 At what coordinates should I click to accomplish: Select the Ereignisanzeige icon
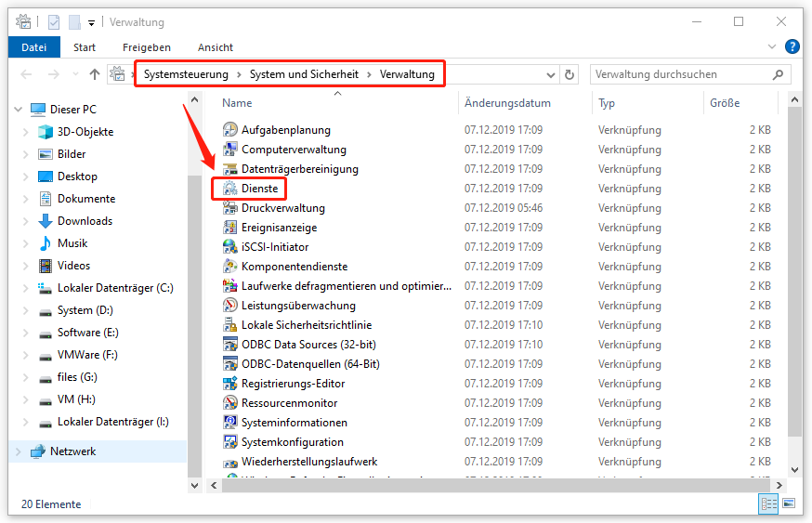(229, 228)
